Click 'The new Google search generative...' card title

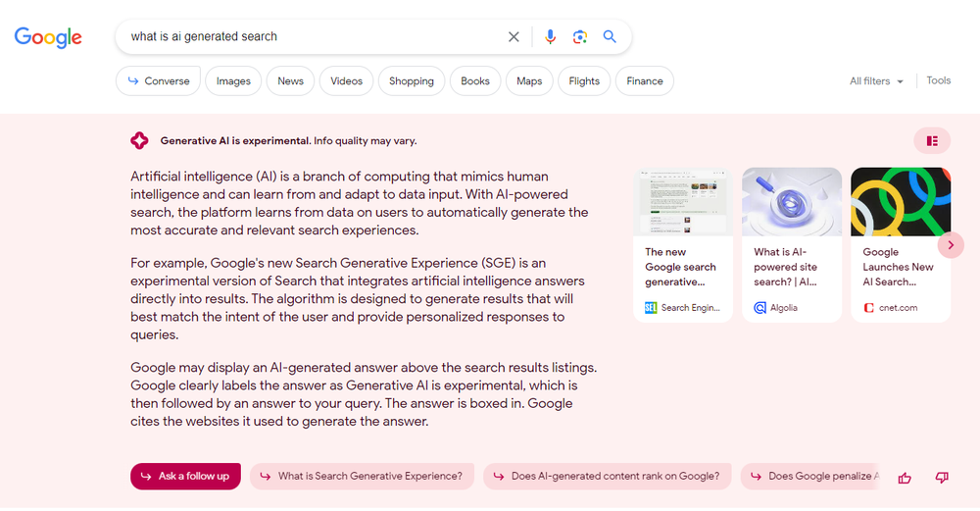[680, 267]
